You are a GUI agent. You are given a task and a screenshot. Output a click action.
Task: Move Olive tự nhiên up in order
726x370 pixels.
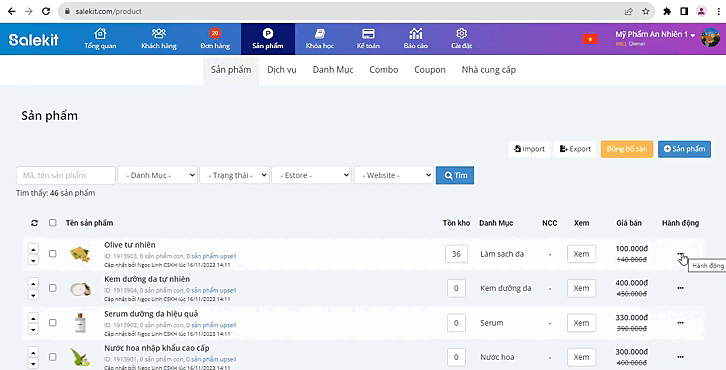click(33, 249)
